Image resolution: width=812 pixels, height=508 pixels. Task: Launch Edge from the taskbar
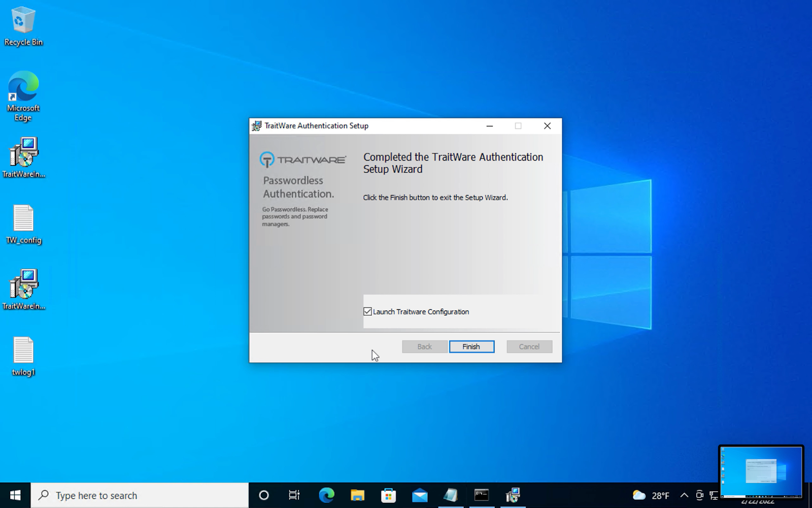(326, 495)
